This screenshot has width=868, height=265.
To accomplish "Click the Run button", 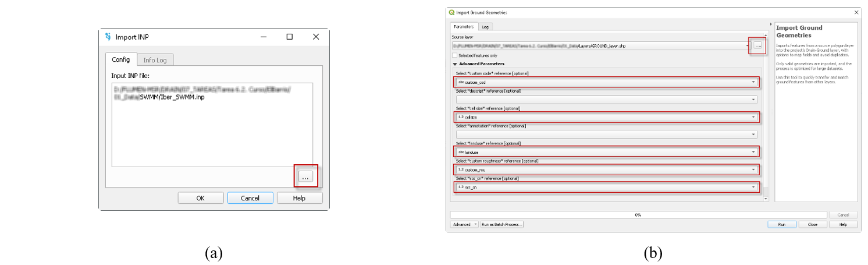I will 781,224.
